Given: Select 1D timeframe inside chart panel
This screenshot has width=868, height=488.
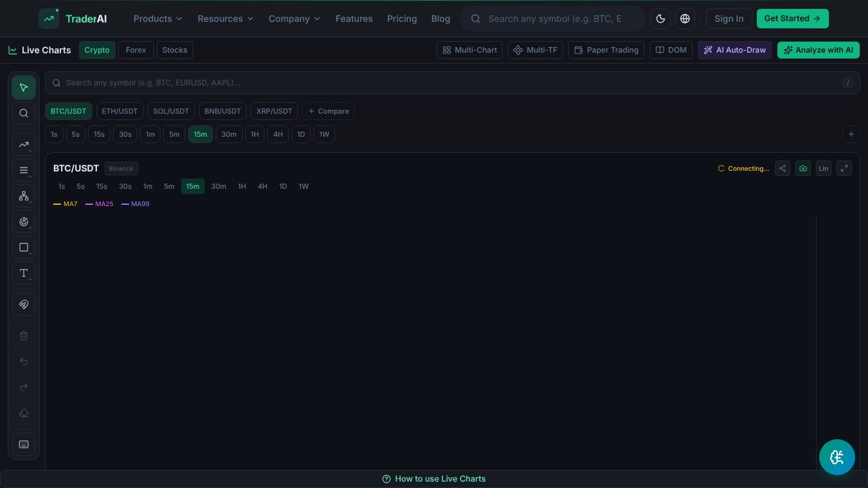Looking at the screenshot, I should point(283,186).
